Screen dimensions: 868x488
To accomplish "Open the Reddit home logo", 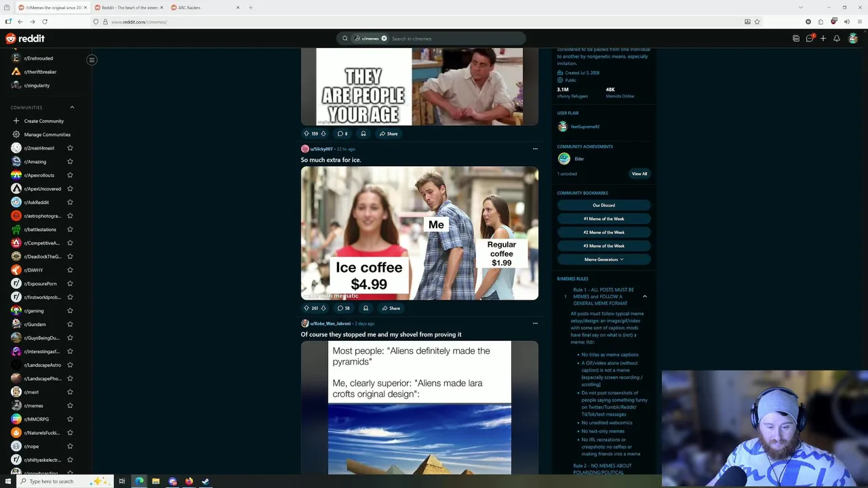I will 25,39.
